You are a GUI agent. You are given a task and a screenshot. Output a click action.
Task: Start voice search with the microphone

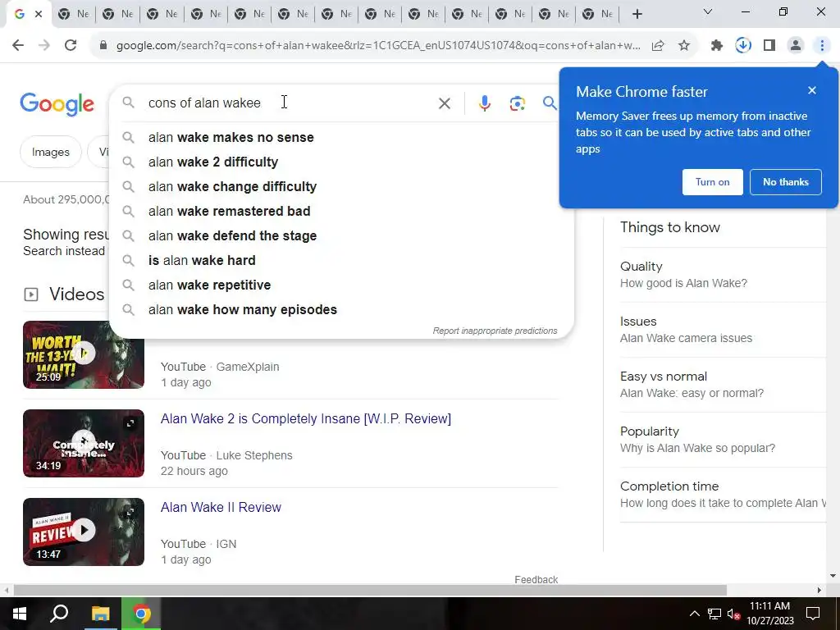[484, 103]
